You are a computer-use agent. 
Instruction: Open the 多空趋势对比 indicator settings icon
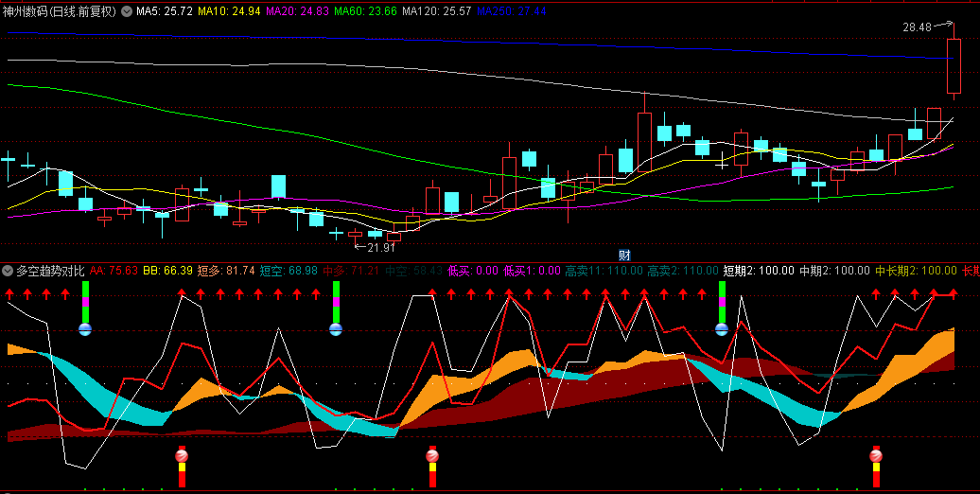[8, 271]
